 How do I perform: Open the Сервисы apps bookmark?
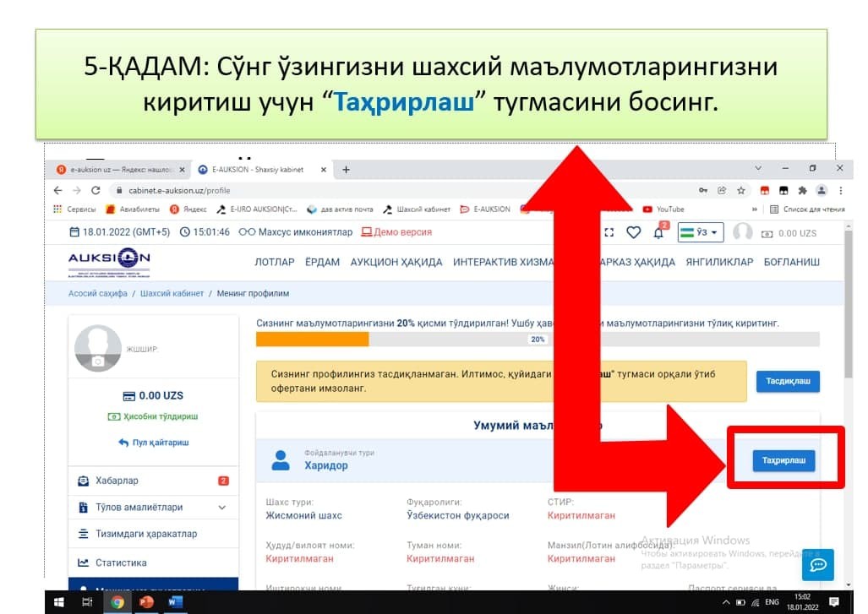[x=74, y=209]
